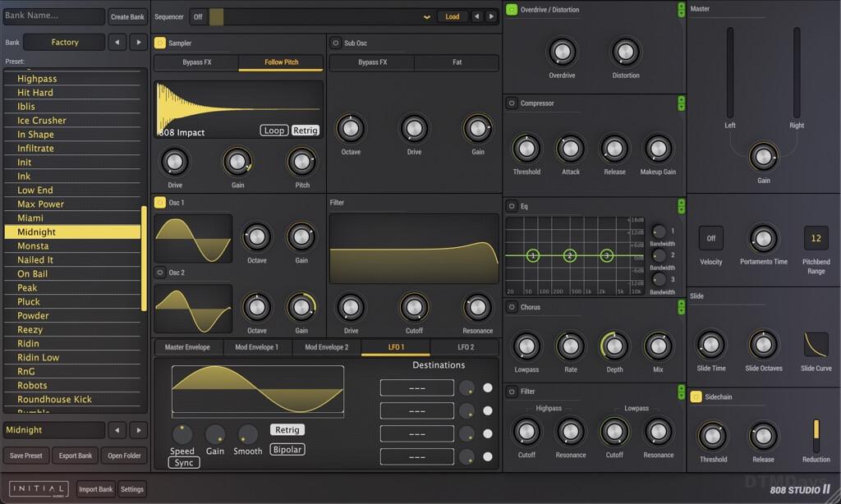Click the Create Bank button
The height and width of the screenshot is (504, 841).
point(126,16)
